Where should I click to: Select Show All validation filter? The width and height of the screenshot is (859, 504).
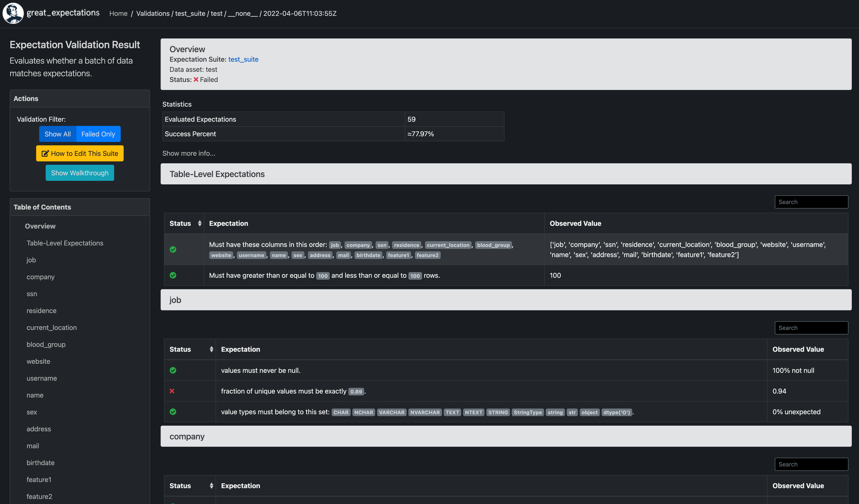(x=58, y=134)
